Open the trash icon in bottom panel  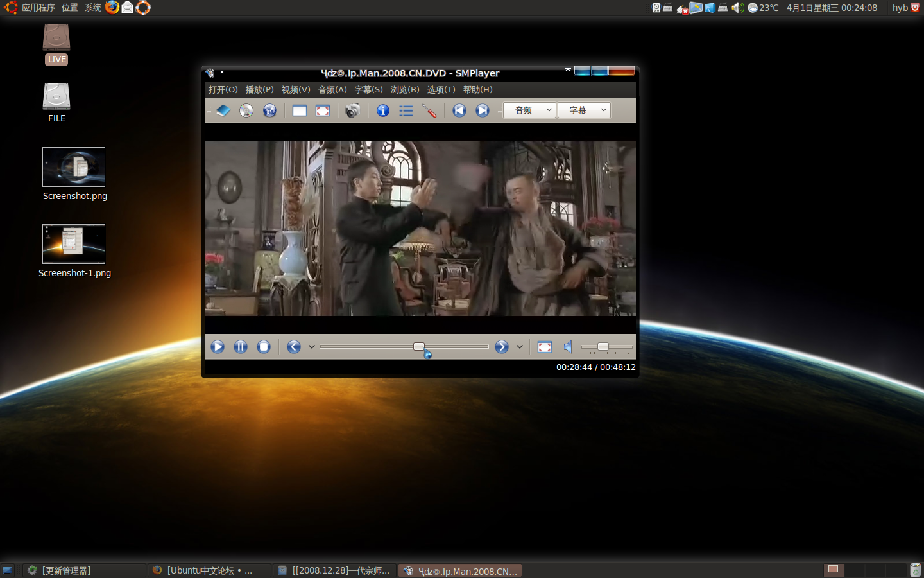[x=916, y=570]
